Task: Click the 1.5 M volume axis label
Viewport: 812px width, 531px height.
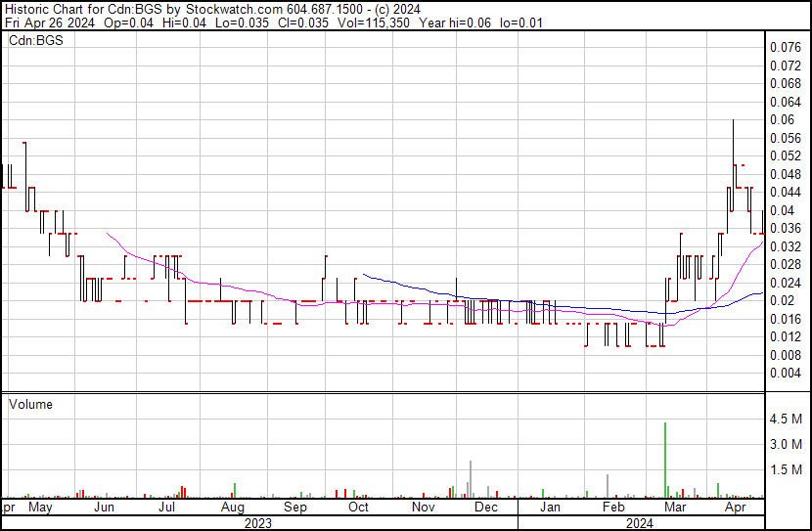Action: tap(786, 469)
